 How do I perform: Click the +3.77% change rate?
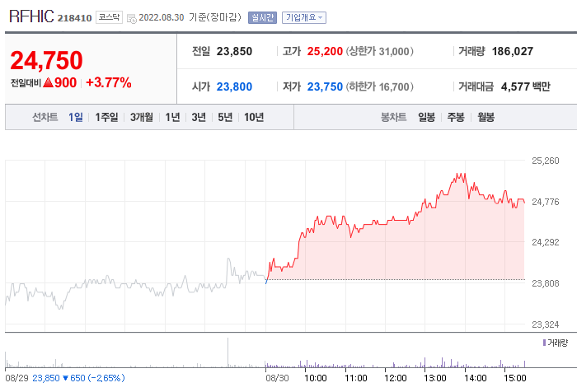pos(109,82)
